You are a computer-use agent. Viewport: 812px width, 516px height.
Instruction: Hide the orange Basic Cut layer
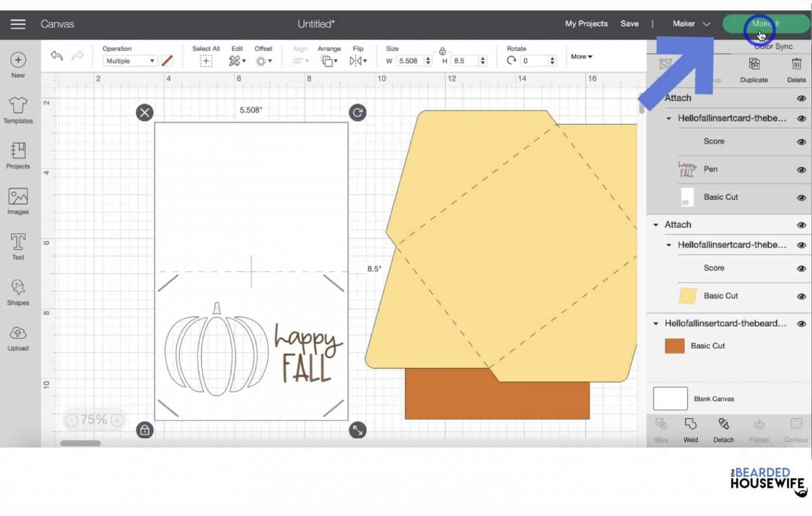tap(801, 345)
